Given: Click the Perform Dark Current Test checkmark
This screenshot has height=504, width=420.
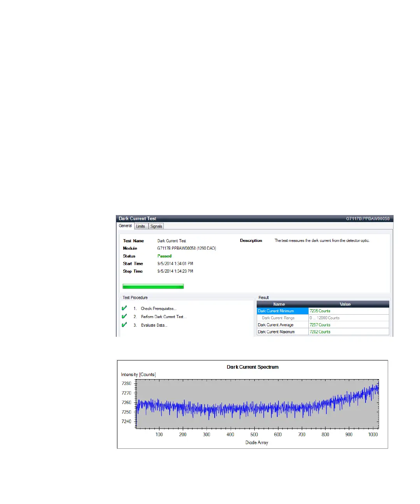Looking at the screenshot, I should (x=124, y=317).
